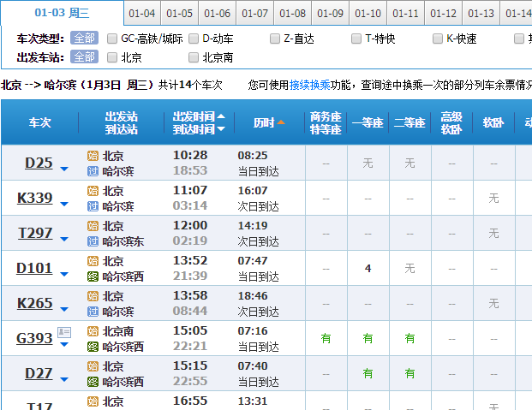Select the current 01-03 周三 tab
Image resolution: width=532 pixels, height=410 pixels.
pos(62,13)
